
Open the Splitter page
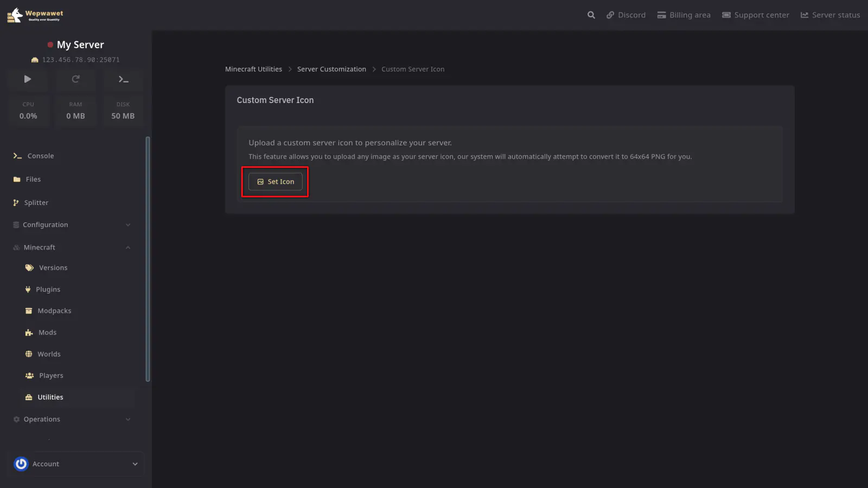36,203
